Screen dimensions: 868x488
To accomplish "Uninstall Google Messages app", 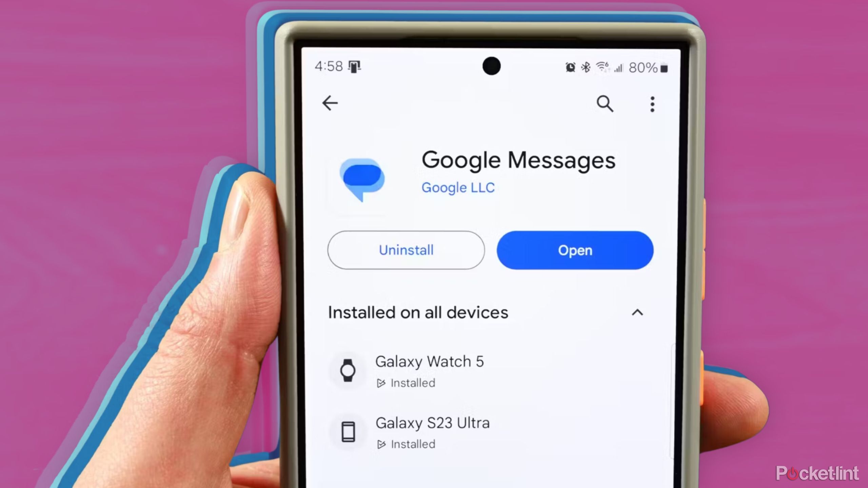I will pos(406,250).
